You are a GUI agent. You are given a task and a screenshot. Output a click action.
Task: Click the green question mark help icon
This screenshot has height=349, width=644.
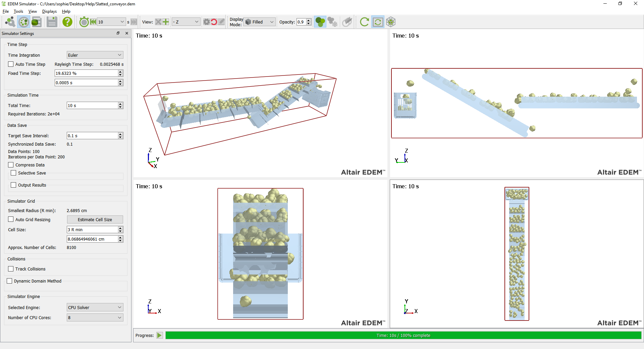(67, 22)
